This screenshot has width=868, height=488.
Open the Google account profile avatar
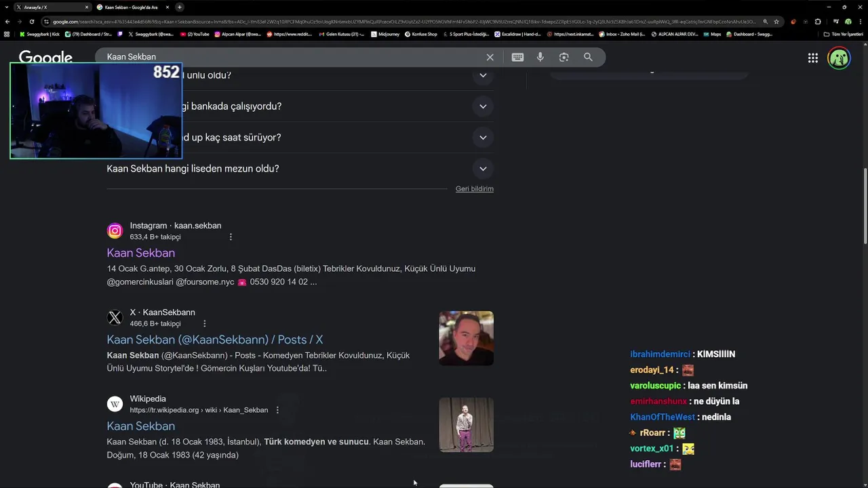(839, 58)
